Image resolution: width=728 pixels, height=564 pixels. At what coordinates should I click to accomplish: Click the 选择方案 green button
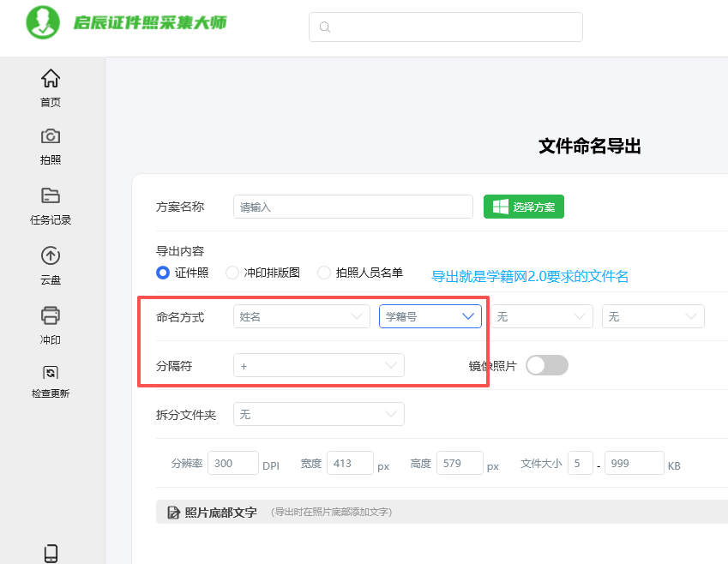pos(524,207)
